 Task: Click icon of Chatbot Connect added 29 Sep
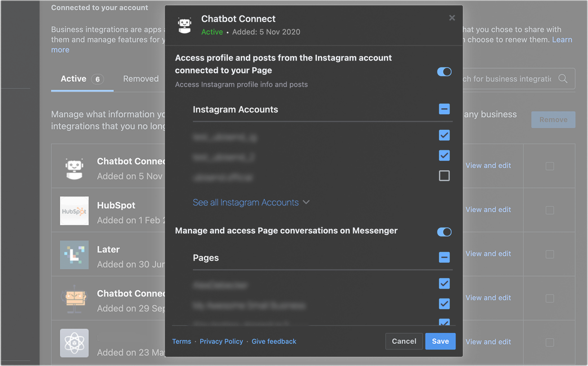pyautogui.click(x=74, y=299)
